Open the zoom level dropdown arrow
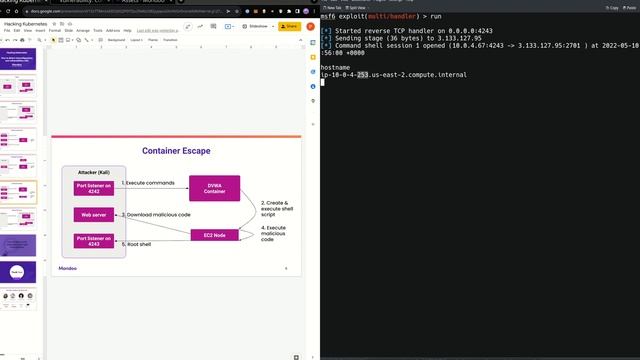Screen dimensions: 640x360 (x=45, y=40)
